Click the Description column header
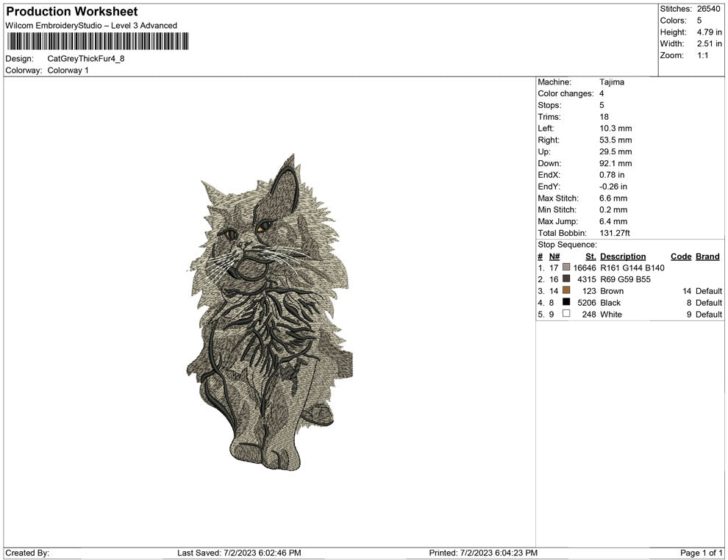The image size is (728, 560). point(624,256)
